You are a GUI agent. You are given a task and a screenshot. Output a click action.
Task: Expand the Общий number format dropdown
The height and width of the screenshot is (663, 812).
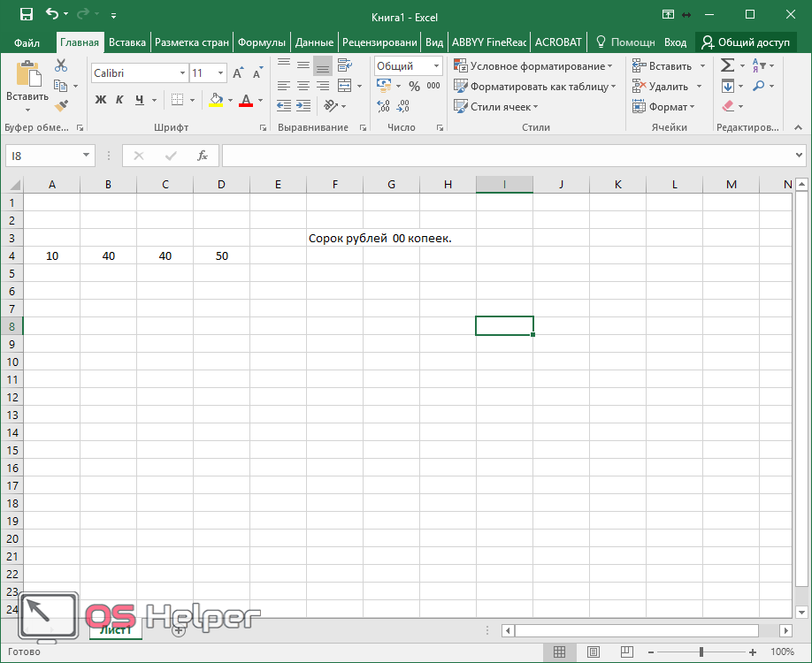[436, 66]
